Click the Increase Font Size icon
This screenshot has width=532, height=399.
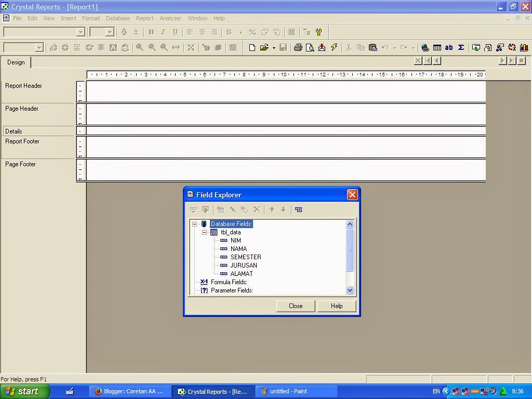tap(124, 32)
